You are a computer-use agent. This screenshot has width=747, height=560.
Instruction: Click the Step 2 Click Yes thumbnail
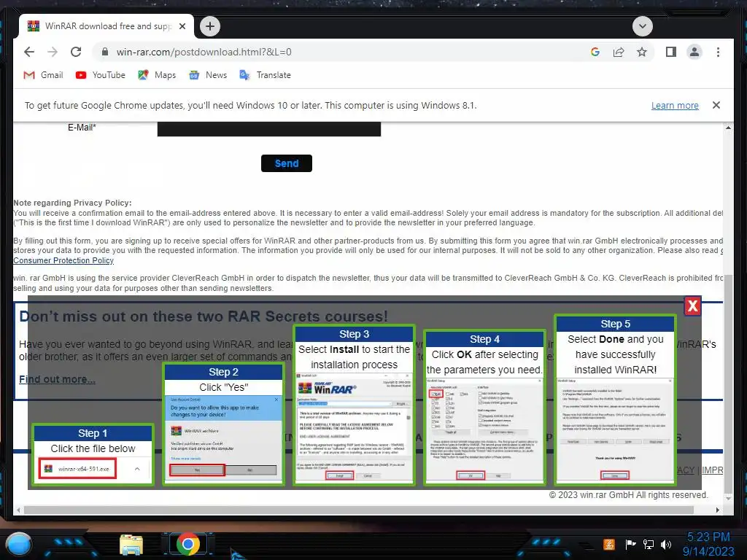[223, 424]
